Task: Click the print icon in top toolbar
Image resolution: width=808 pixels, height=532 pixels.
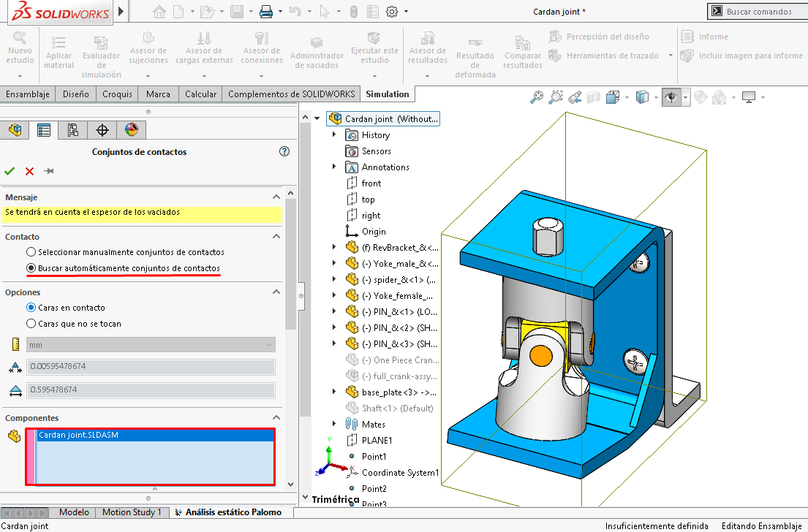Action: click(266, 12)
